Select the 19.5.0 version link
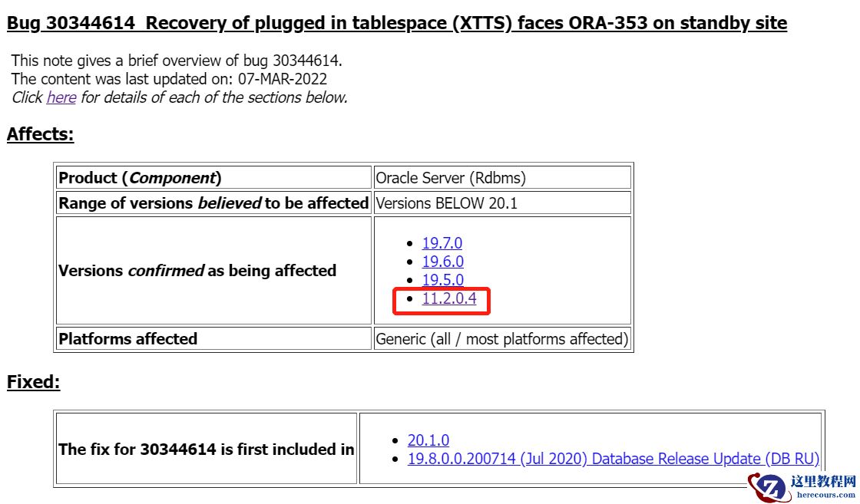The height and width of the screenshot is (504, 860). tap(442, 279)
